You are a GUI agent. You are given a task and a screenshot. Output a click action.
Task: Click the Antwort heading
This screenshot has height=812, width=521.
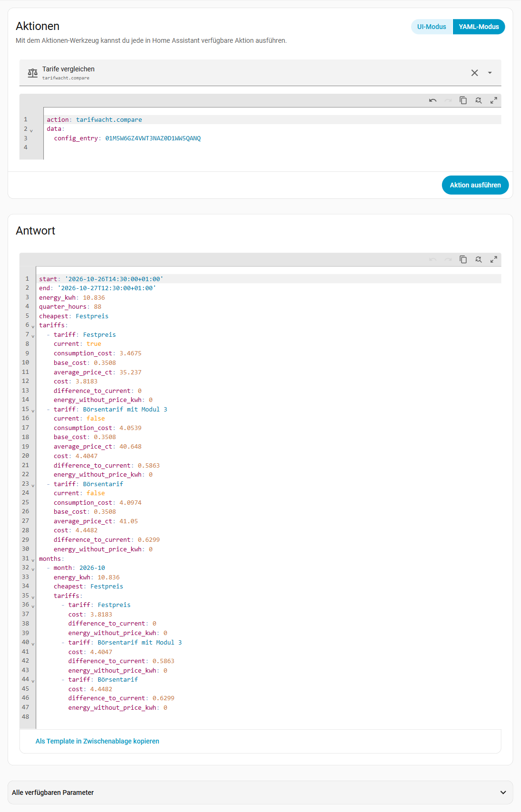click(x=35, y=231)
